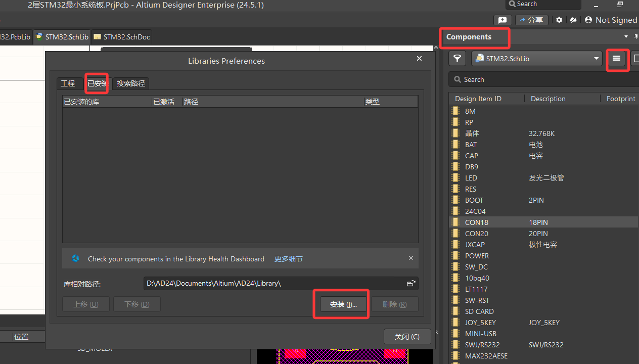639x364 pixels.
Task: Click the component icon beside RES
Action: (455, 189)
